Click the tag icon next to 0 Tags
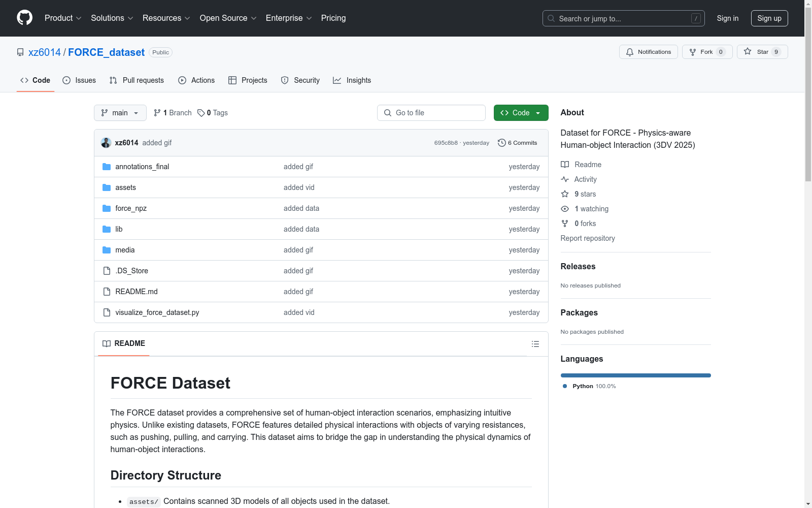Screen dimensions: 812x508 [201, 113]
